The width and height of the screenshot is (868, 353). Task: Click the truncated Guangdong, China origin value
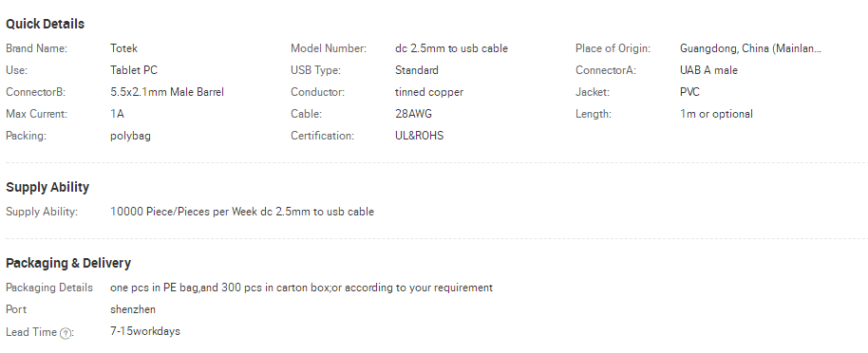click(x=750, y=48)
